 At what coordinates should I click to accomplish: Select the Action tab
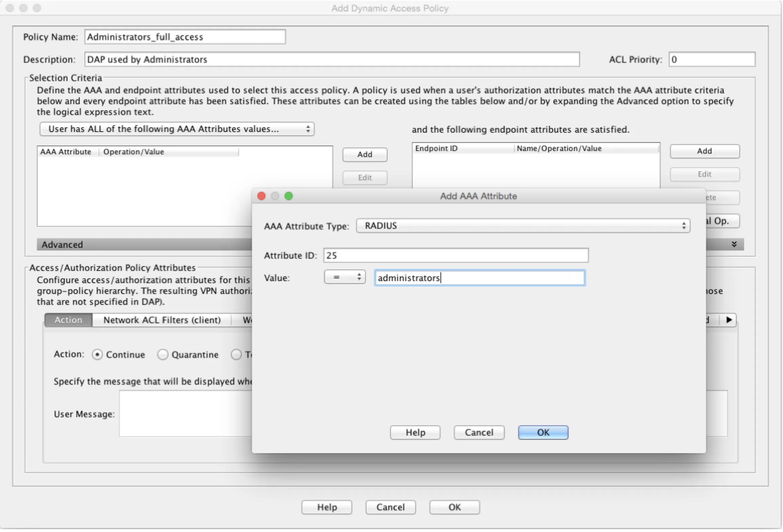click(x=68, y=320)
